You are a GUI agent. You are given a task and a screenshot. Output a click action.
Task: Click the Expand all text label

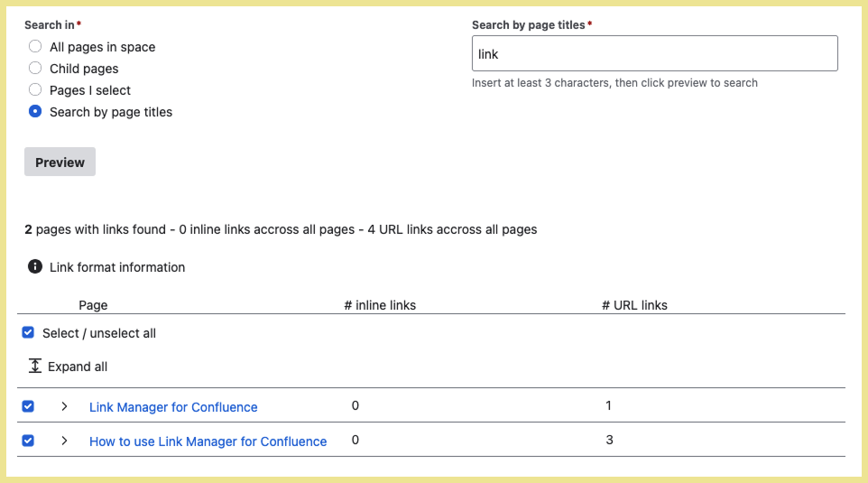[x=78, y=367]
